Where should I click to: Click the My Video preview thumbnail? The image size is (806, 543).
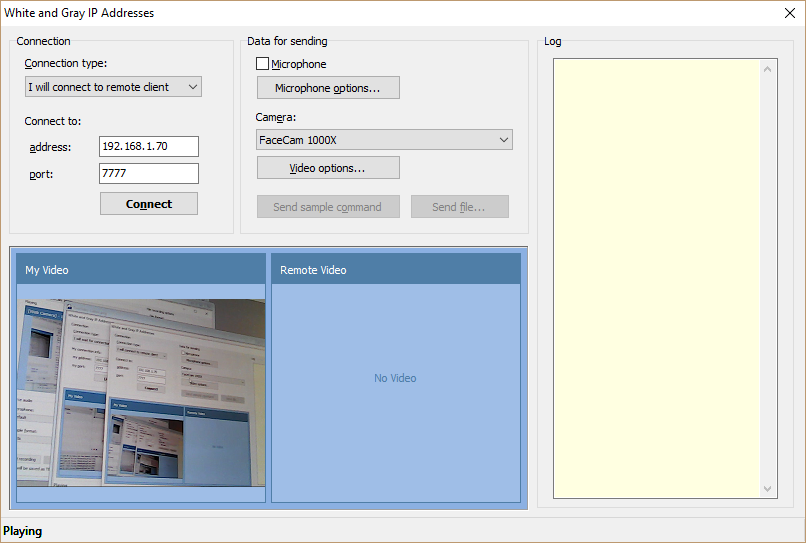[x=141, y=393]
